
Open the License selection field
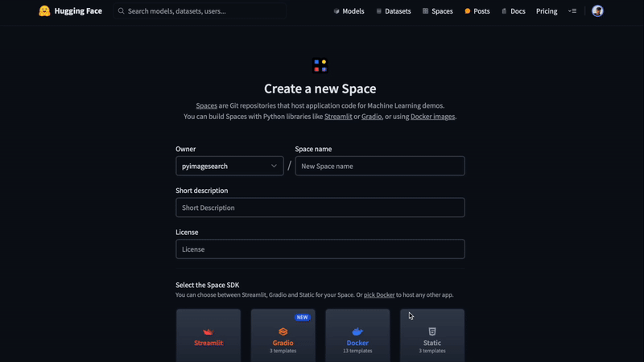click(320, 249)
